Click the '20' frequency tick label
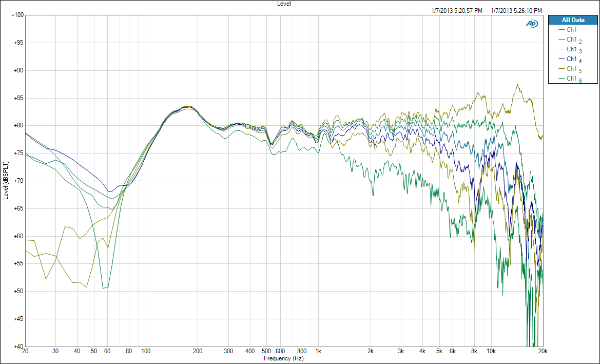600x364 pixels. click(25, 351)
